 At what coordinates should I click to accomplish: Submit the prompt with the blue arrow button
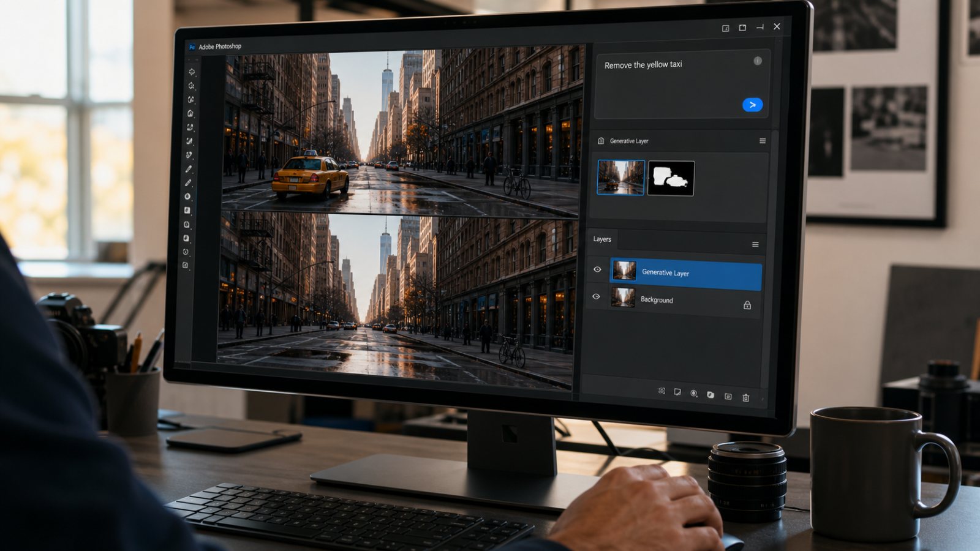752,105
